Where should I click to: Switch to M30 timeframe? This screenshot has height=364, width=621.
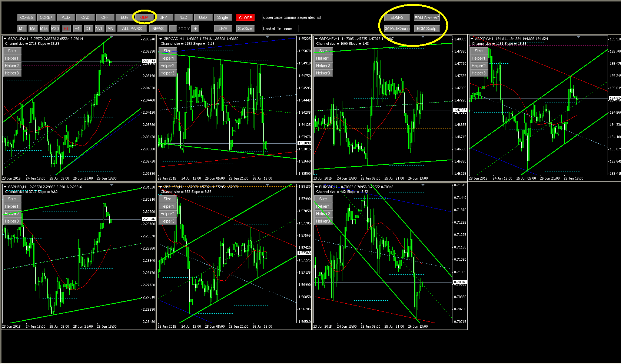click(55, 29)
